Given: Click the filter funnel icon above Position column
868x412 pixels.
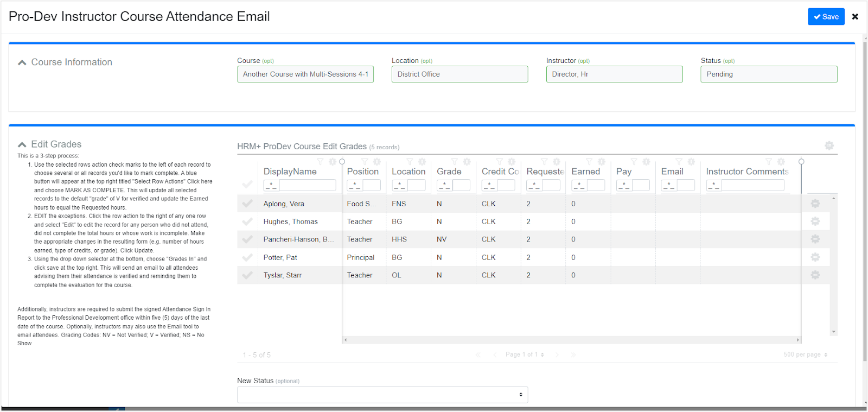Looking at the screenshot, I should pos(365,162).
